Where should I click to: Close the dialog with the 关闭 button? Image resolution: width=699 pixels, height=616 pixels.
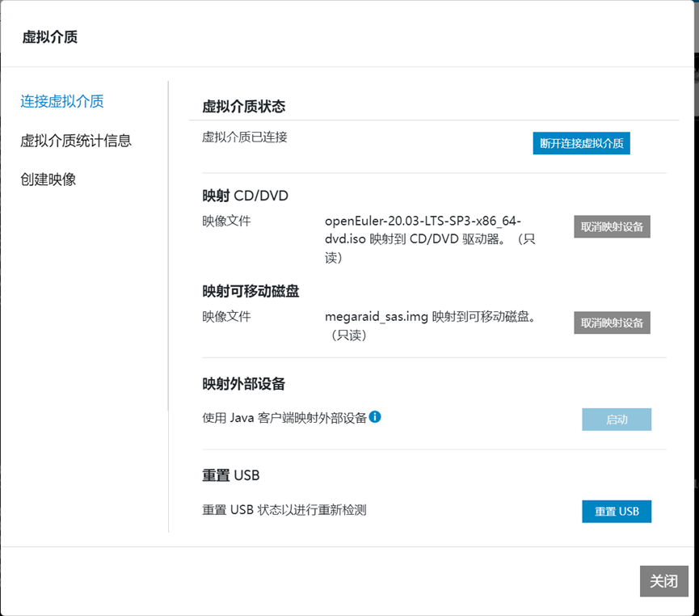coord(663,581)
